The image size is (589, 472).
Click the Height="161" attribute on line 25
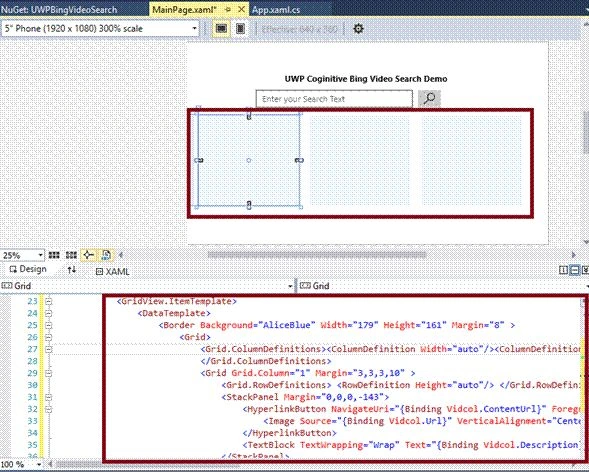pyautogui.click(x=414, y=325)
